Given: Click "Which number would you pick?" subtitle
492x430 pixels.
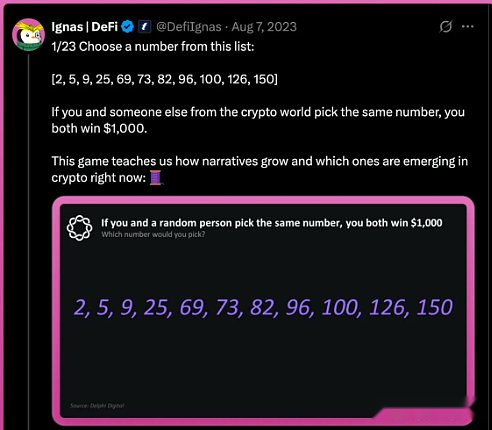Looking at the screenshot, I should (x=153, y=234).
